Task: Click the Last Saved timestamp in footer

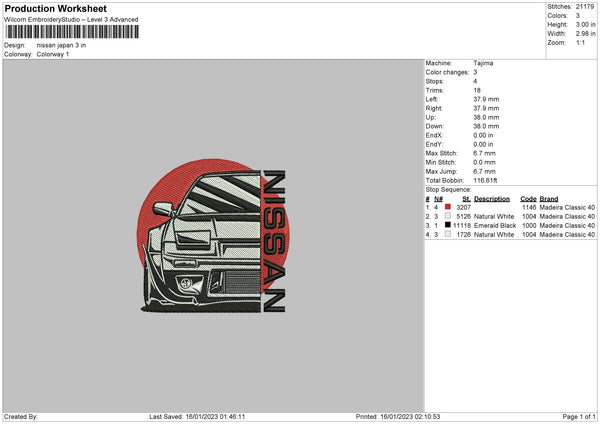Action: click(197, 416)
